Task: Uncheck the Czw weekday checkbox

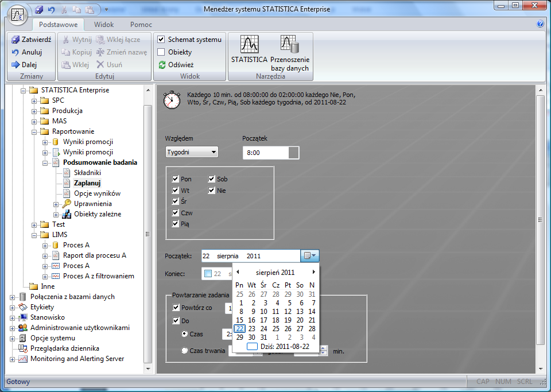Action: pos(176,212)
